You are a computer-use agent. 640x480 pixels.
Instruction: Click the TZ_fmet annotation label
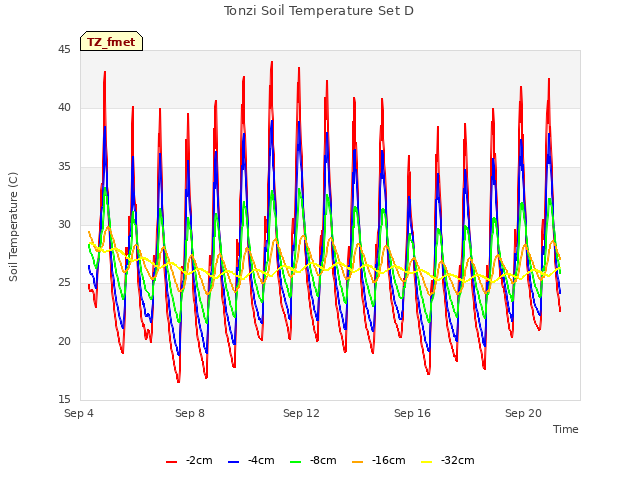[111, 42]
